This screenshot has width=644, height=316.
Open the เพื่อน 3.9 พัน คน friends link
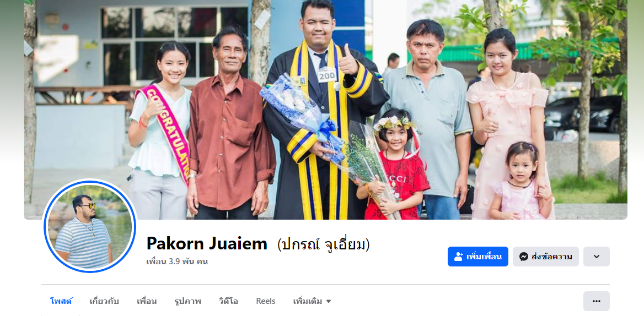[x=177, y=261]
